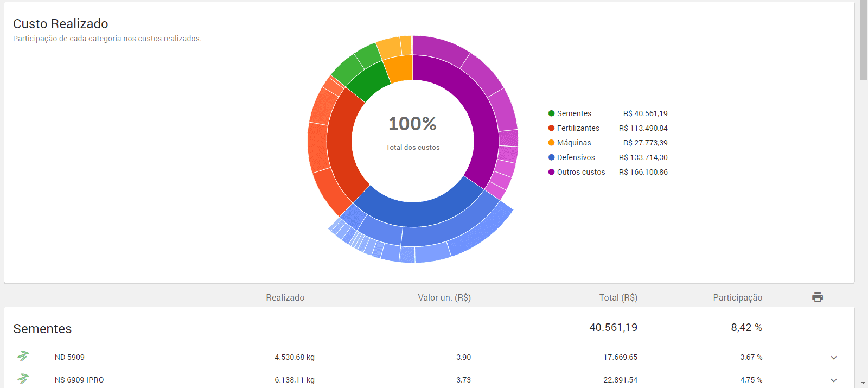Click the scroll down arrow
This screenshot has width=868, height=388.
click(x=863, y=383)
